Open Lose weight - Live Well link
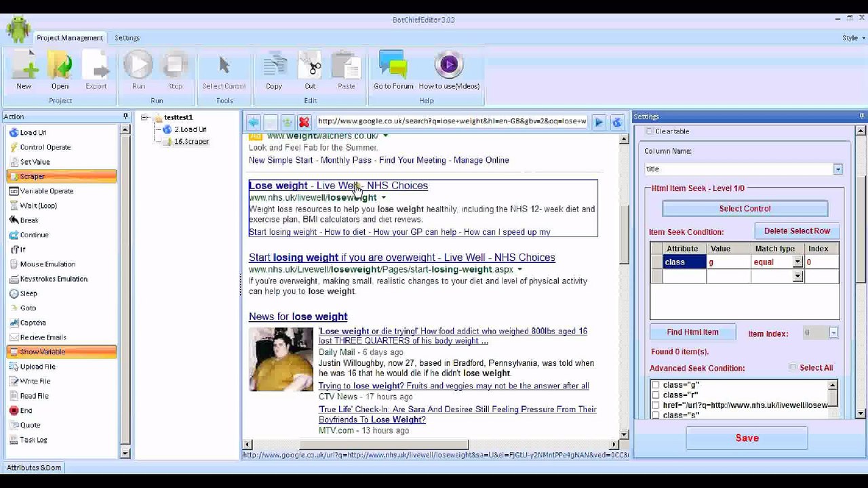The width and height of the screenshot is (868, 488). (338, 186)
